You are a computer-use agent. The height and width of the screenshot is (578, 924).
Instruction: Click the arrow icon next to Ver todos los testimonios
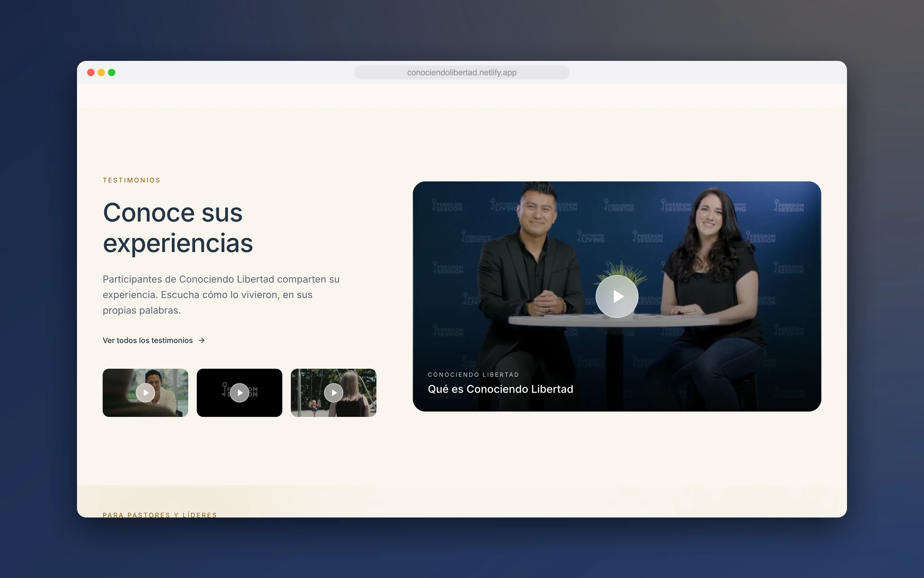(x=201, y=340)
